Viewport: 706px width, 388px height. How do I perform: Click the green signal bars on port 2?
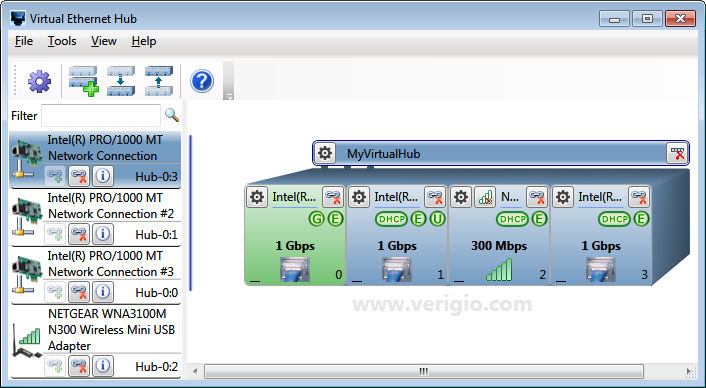[x=499, y=269]
